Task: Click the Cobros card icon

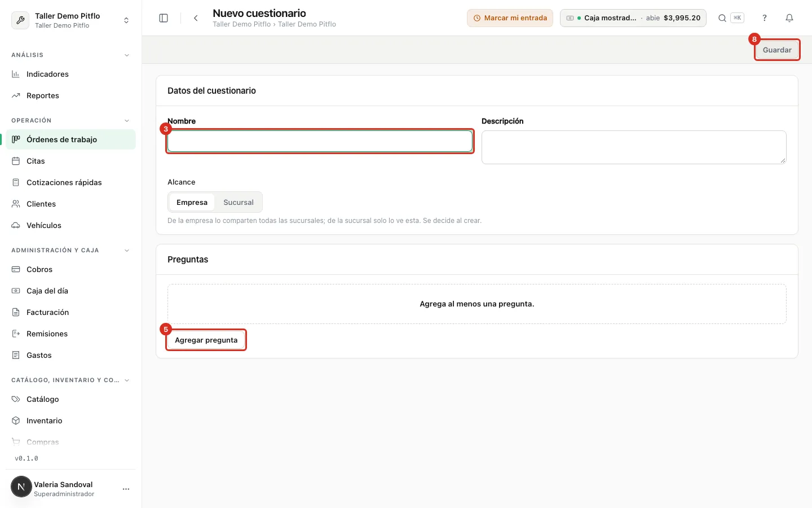Action: (16, 269)
